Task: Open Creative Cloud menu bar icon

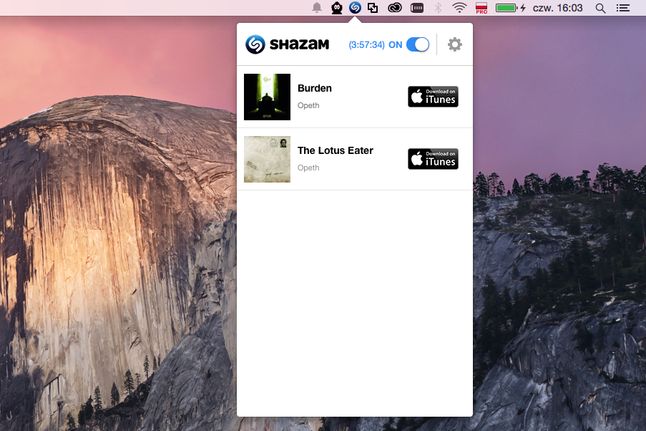Action: [395, 7]
